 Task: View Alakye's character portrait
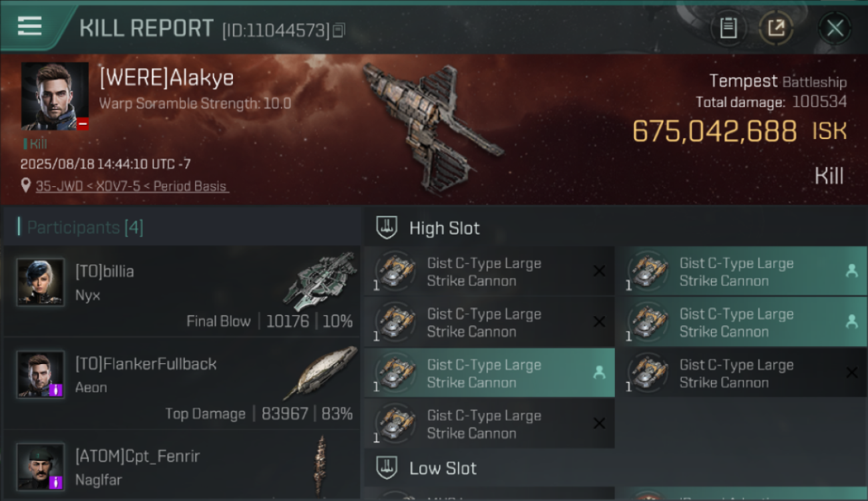coord(55,96)
